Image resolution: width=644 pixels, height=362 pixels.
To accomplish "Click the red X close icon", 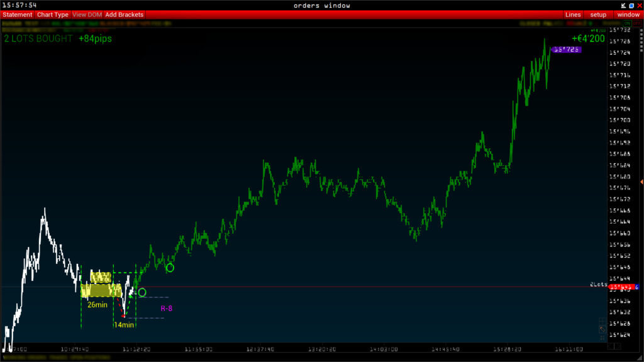I will [639, 5].
